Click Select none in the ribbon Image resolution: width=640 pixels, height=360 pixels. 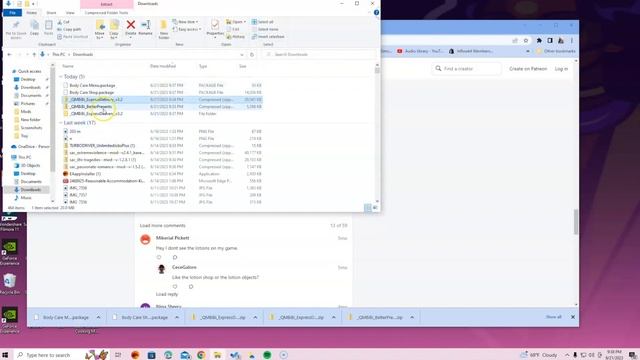click(265, 29)
